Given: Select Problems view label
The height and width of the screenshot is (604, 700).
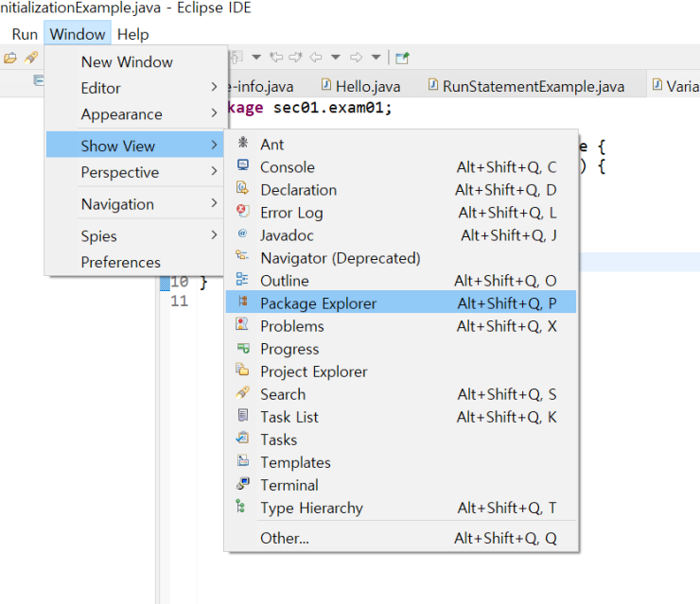Looking at the screenshot, I should pos(292,326).
